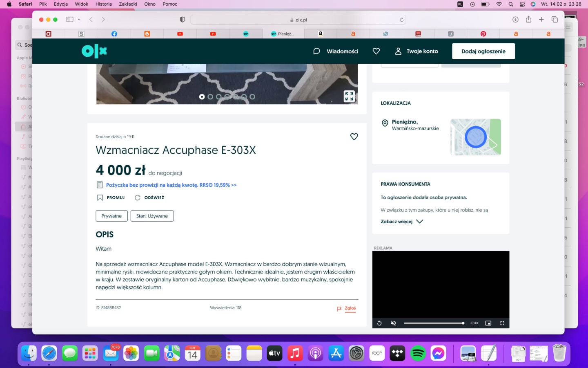Launch Tidal from the Dock

397,353
